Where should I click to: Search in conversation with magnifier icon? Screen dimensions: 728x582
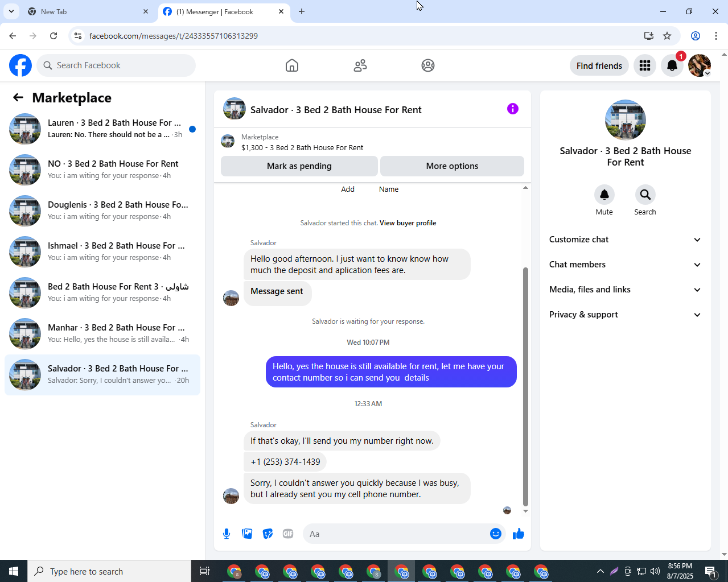click(x=645, y=195)
